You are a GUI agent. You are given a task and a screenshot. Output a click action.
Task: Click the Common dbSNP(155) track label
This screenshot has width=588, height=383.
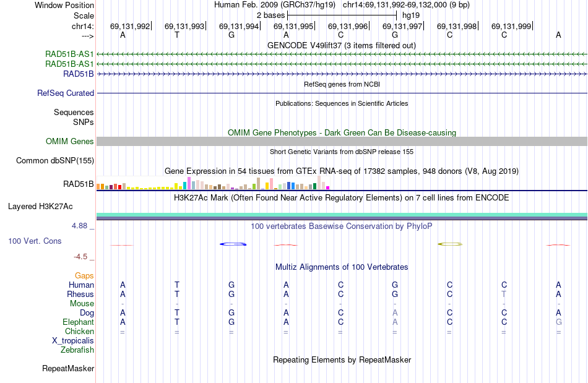tap(54, 160)
